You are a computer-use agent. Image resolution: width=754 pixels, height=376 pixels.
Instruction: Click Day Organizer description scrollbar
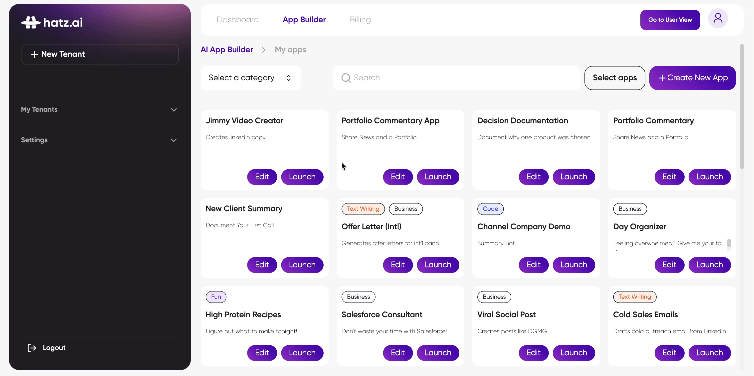point(729,244)
